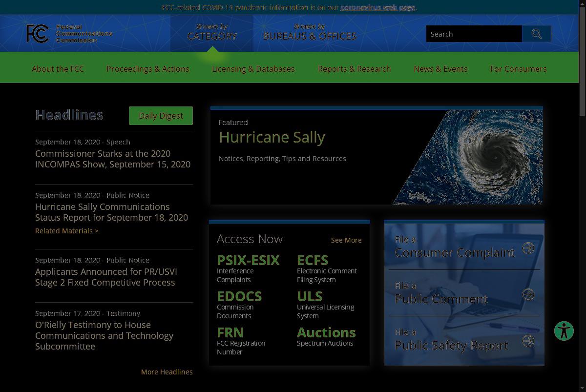Open the For Consumers menu

click(x=519, y=69)
